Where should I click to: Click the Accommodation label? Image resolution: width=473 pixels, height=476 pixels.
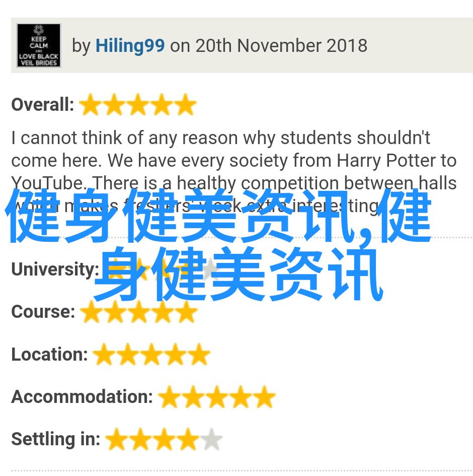pyautogui.click(x=82, y=397)
